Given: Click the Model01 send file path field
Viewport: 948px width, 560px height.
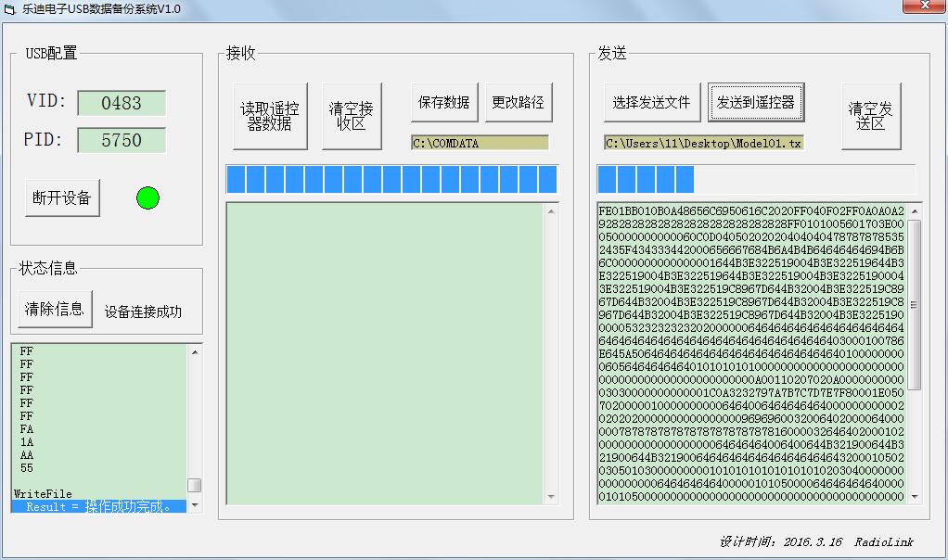Looking at the screenshot, I should (x=704, y=143).
